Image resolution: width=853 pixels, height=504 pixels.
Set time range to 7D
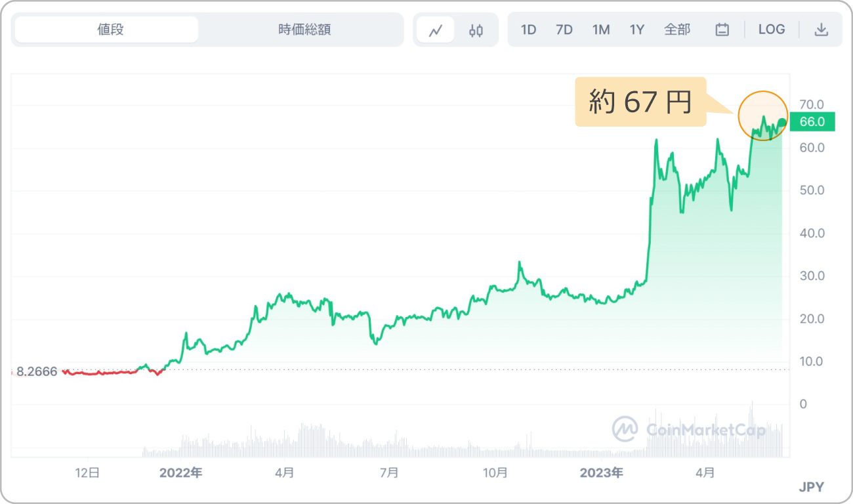tap(564, 30)
